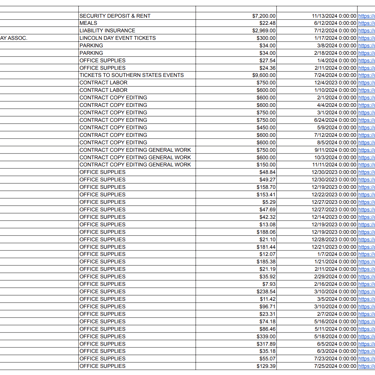Select the $129.39 amount cell
The width and height of the screenshot is (375, 375).
pos(236,366)
